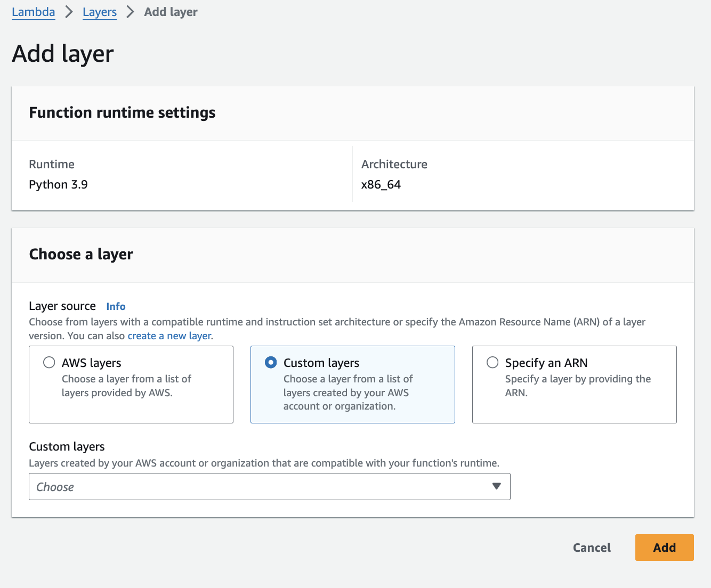The width and height of the screenshot is (711, 588).
Task: Select the AWS layers option card
Action: click(131, 385)
